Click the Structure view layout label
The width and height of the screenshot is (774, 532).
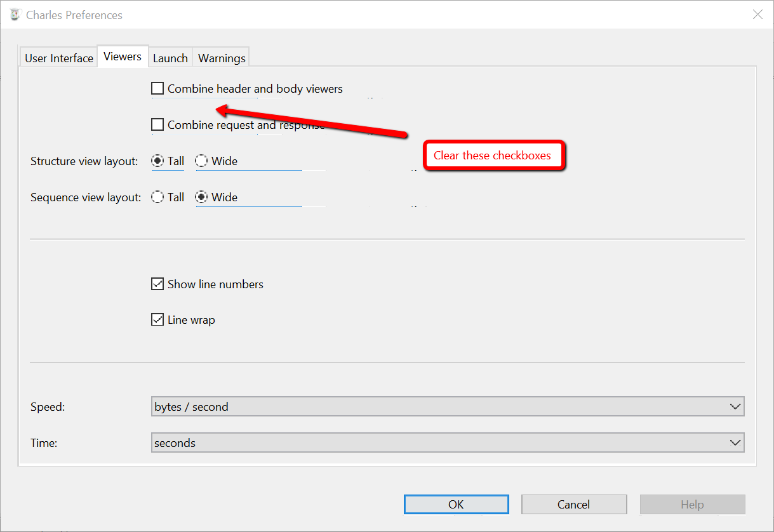click(x=84, y=161)
